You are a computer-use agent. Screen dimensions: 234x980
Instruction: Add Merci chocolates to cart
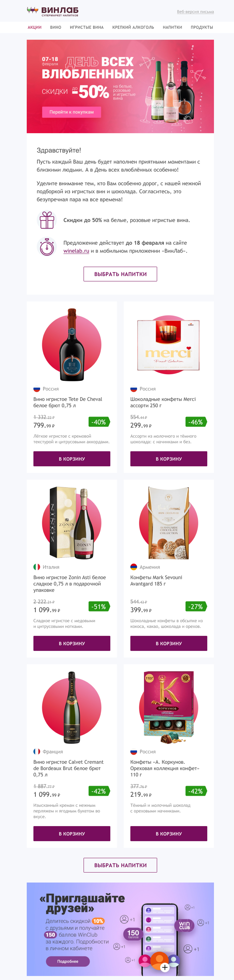(x=168, y=459)
